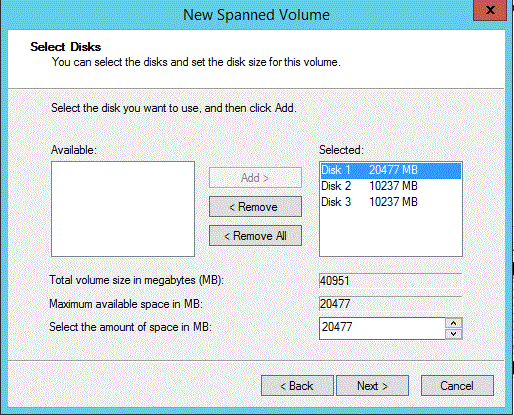Decrease space amount with down spinner arrow

click(x=453, y=334)
